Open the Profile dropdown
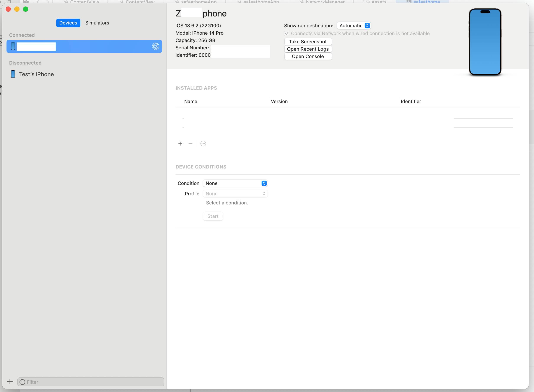This screenshot has width=534, height=392. (235, 194)
